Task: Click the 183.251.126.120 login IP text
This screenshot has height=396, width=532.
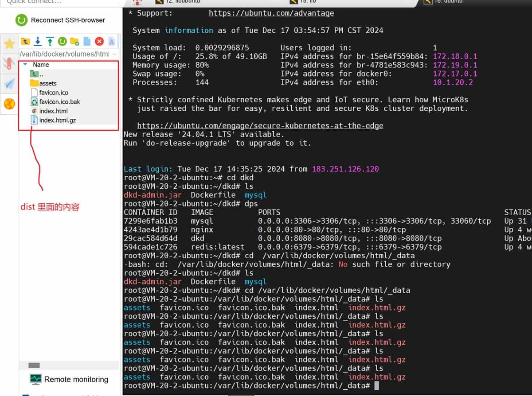Action: pos(345,169)
